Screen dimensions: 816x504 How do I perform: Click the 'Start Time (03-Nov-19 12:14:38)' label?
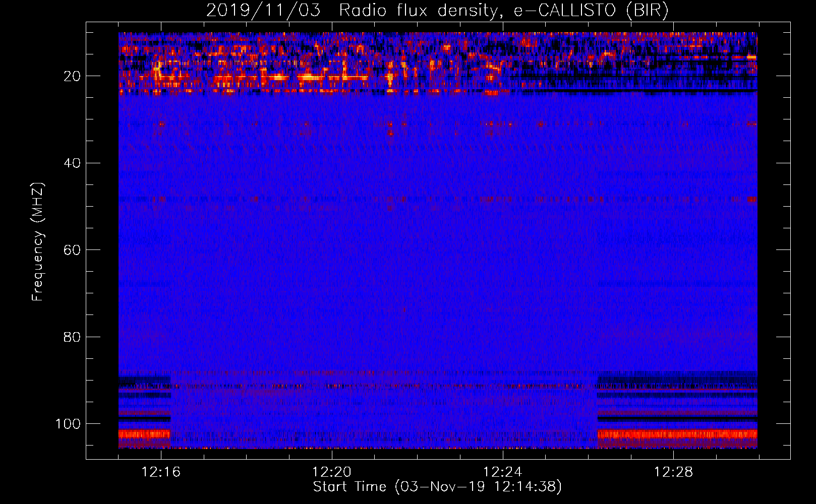tap(437, 487)
